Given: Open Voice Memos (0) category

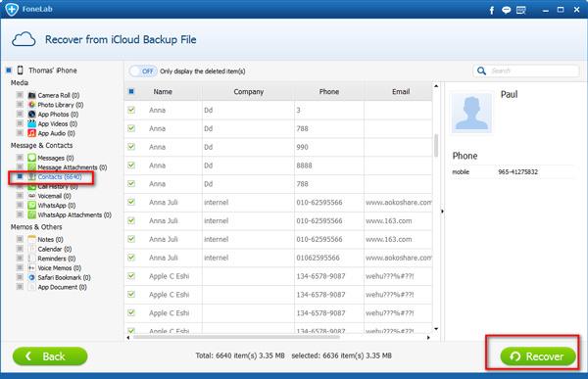Looking at the screenshot, I should click(59, 268).
